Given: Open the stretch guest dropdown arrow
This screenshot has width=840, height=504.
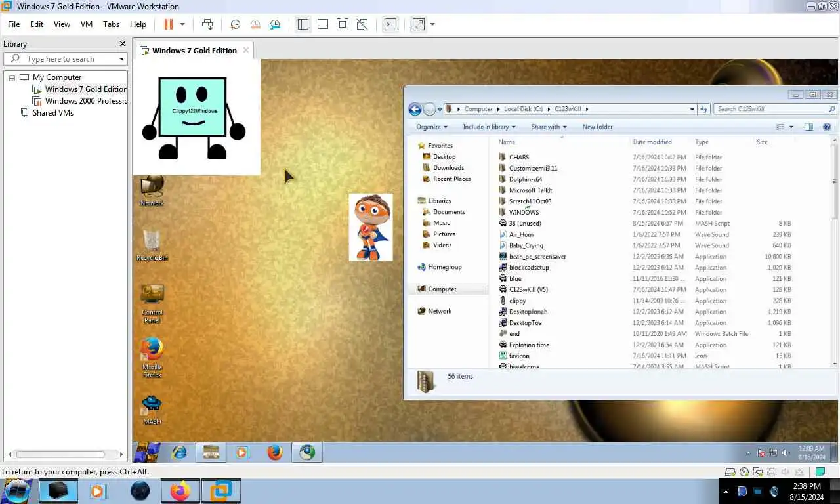Looking at the screenshot, I should 432,24.
